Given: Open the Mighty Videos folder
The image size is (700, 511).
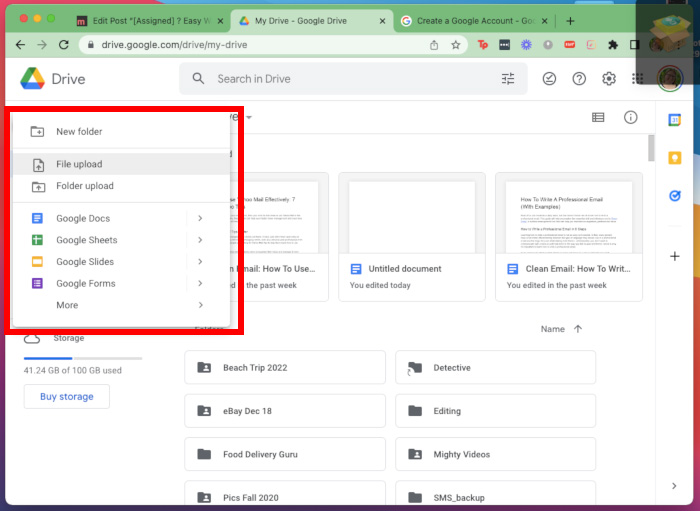Looking at the screenshot, I should click(496, 454).
